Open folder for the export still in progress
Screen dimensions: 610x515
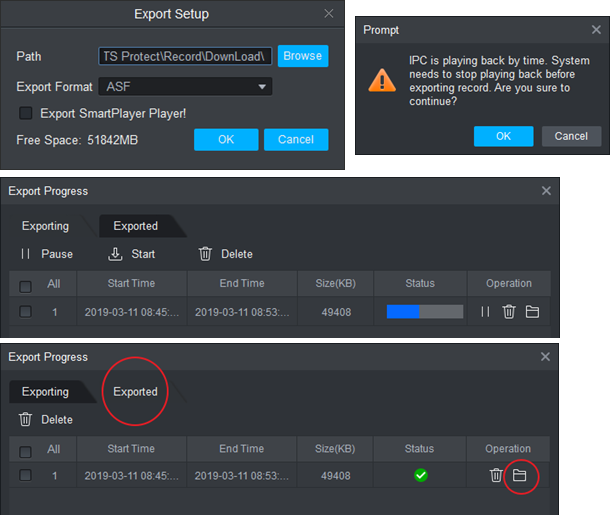click(x=532, y=312)
